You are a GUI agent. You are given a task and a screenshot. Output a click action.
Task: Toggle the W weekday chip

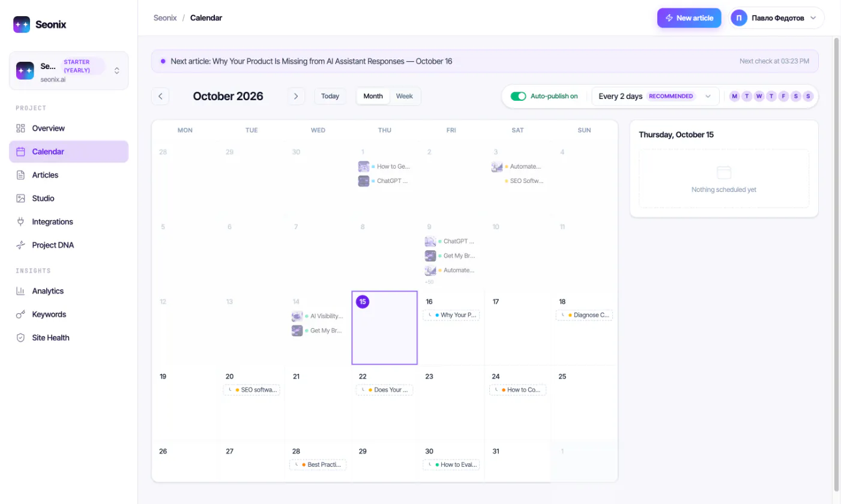point(759,96)
